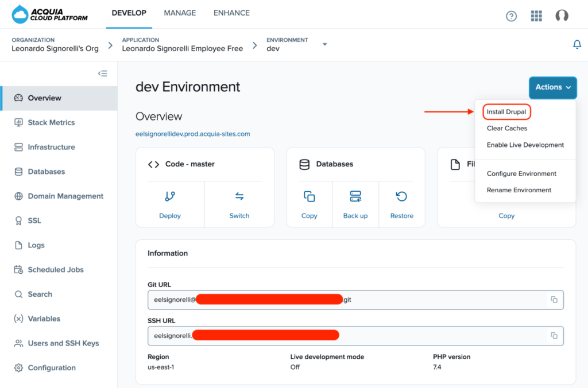Open Configuration in the sidebar

[x=59, y=368]
